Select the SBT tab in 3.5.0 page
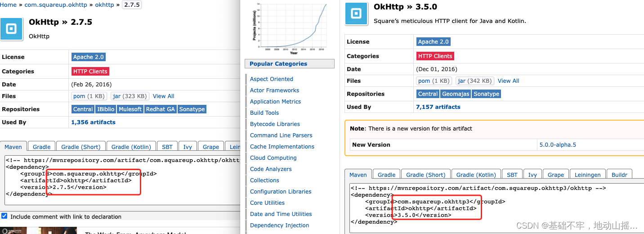Viewport: 644px width, 234px height. point(512,175)
